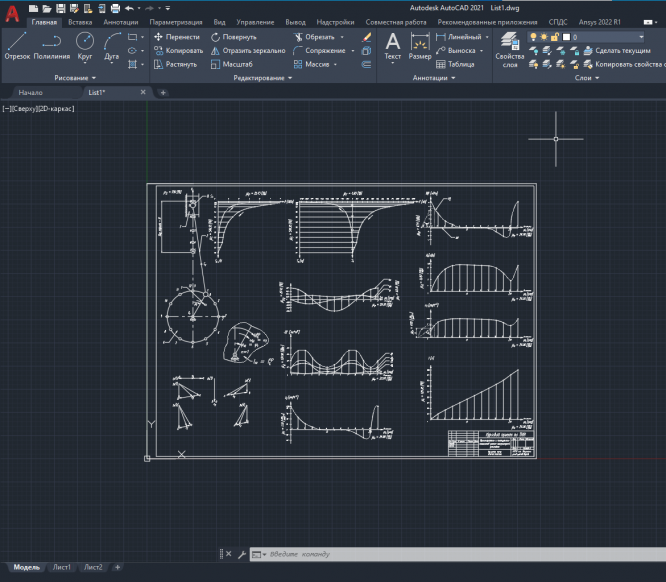Screen dimensions: 666x582
Task: Open the Лист1 layout tab
Action: pyautogui.click(x=62, y=567)
